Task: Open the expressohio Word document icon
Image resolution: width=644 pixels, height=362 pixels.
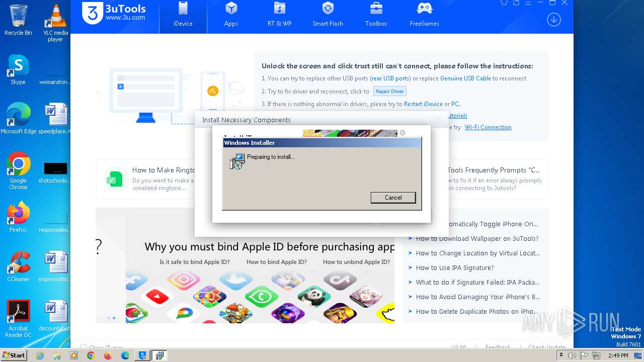Action: point(55,266)
